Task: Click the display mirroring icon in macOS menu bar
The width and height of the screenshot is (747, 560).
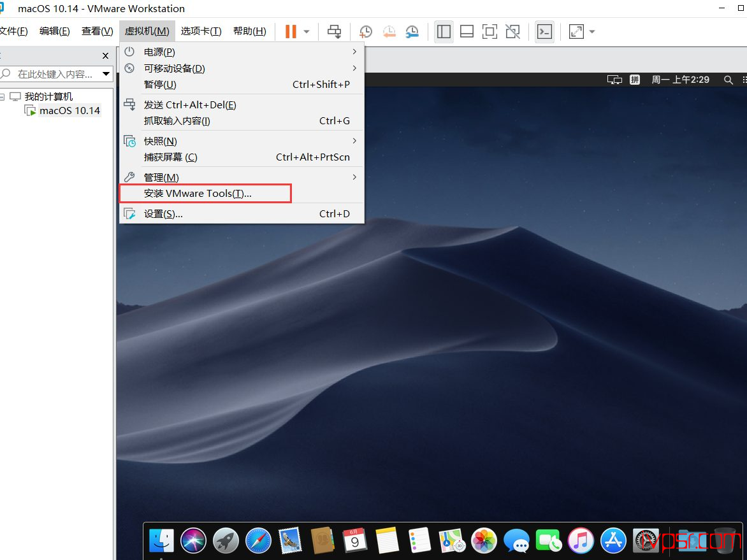Action: 614,80
